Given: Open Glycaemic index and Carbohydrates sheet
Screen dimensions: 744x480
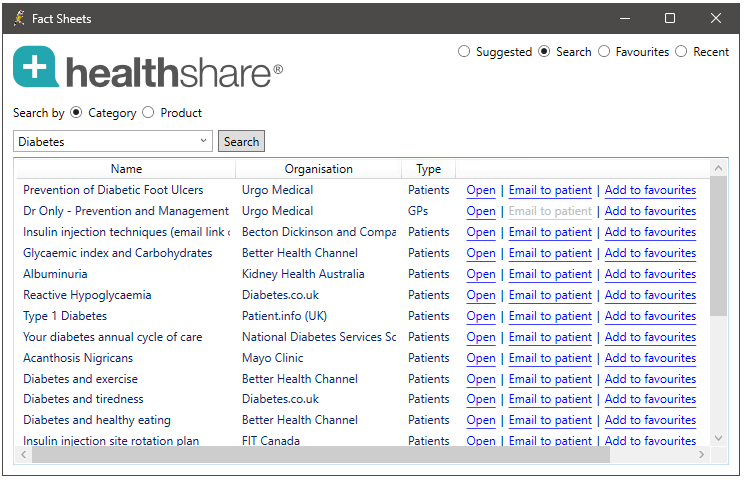Looking at the screenshot, I should click(481, 253).
